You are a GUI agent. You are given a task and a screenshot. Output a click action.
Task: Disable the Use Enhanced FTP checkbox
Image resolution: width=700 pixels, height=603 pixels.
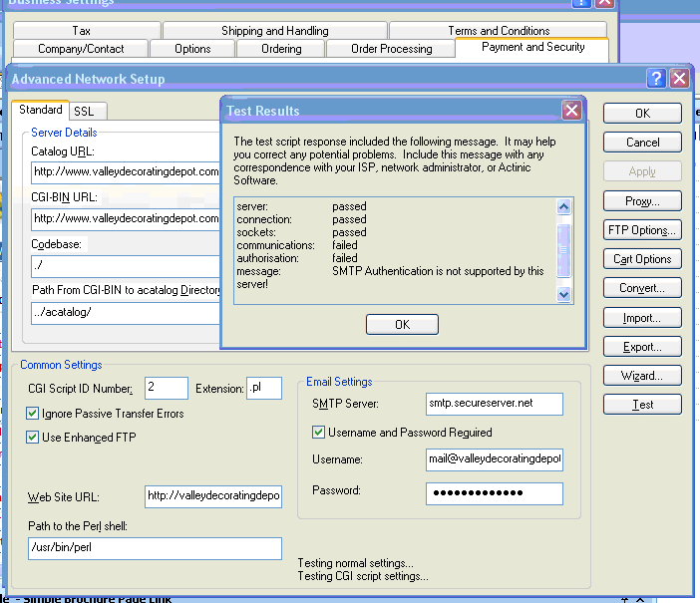pos(32,437)
